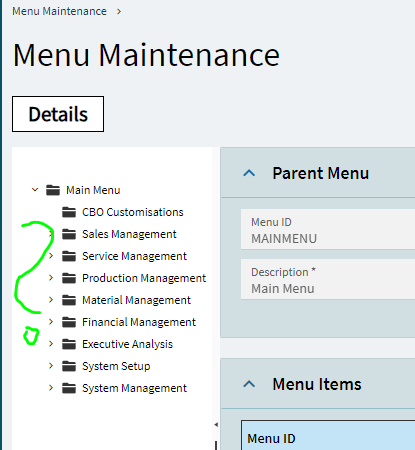This screenshot has width=415, height=450.
Task: Click the Description field showing Main Menu
Action: [328, 279]
